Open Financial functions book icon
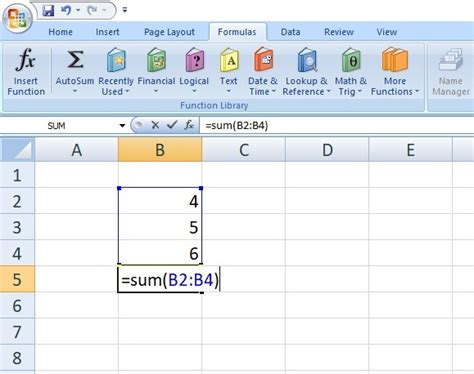Image resolution: width=474 pixels, height=374 pixels. tap(156, 60)
